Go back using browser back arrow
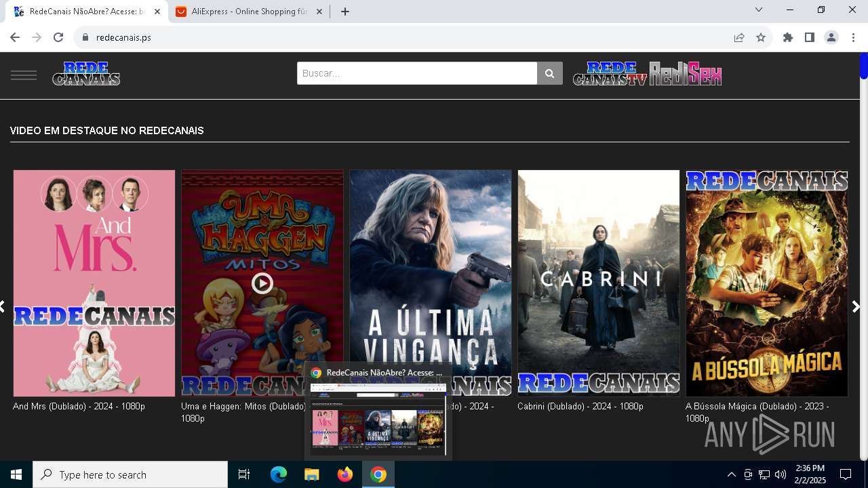 [15, 37]
